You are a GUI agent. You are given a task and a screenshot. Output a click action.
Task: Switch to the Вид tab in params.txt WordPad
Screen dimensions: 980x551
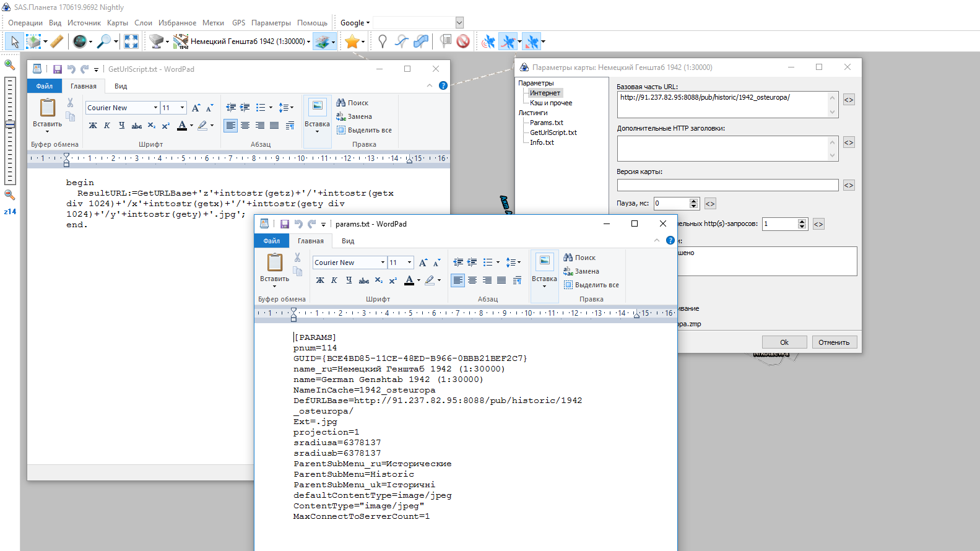pos(348,241)
